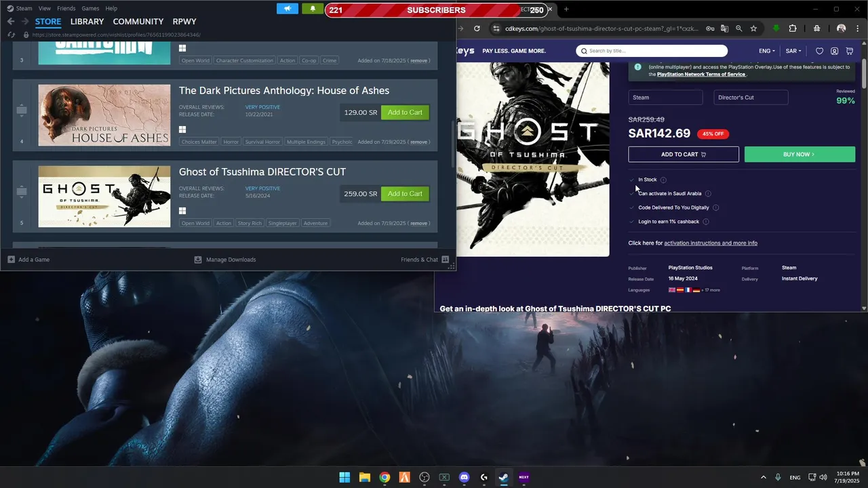Open Ghost of Tsushima thumbnail in wishlist
The height and width of the screenshot is (488, 868).
[104, 197]
